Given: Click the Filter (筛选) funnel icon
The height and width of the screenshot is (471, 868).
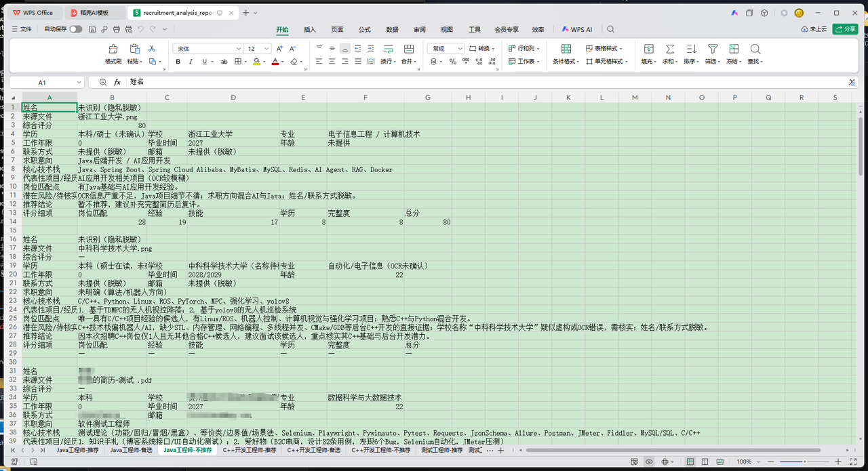Looking at the screenshot, I should tap(713, 49).
